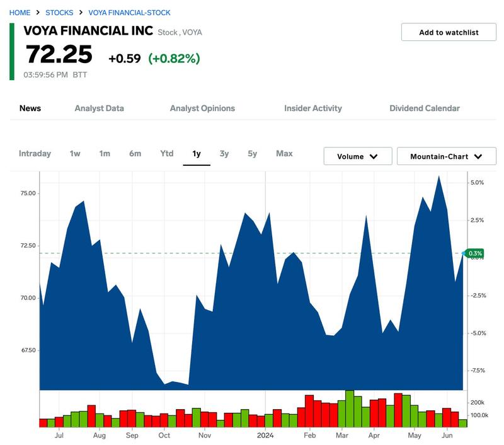Click the 67.50 price axis label

[28, 350]
